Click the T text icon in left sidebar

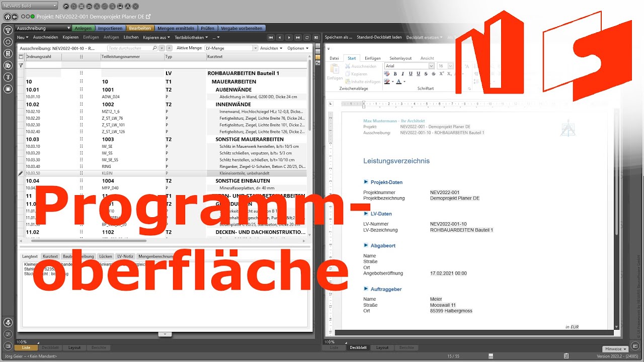[8, 77]
